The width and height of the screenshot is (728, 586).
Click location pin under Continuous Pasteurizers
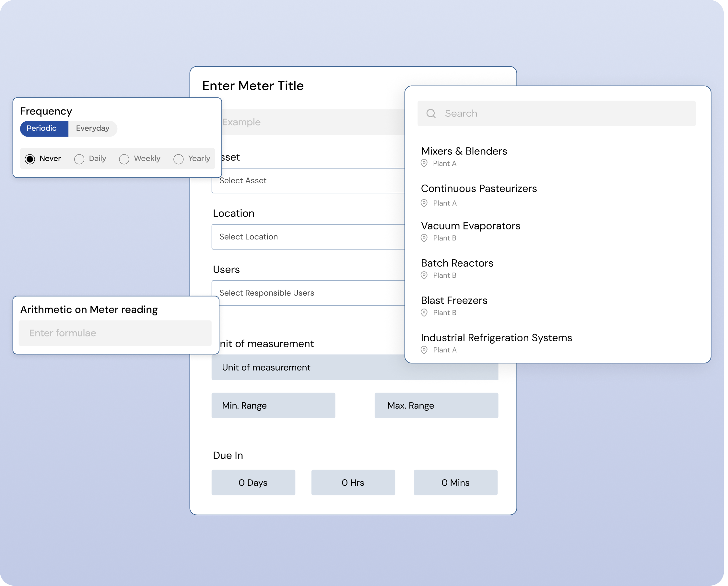pos(424,203)
